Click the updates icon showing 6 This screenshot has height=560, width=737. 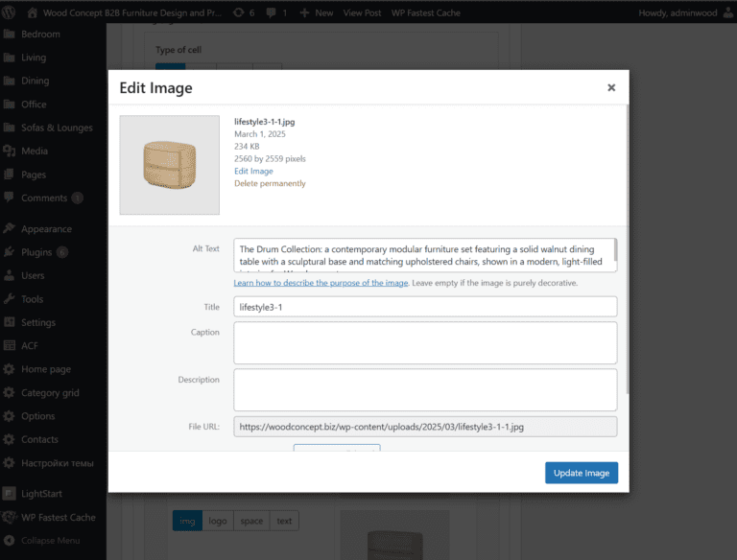[238, 12]
